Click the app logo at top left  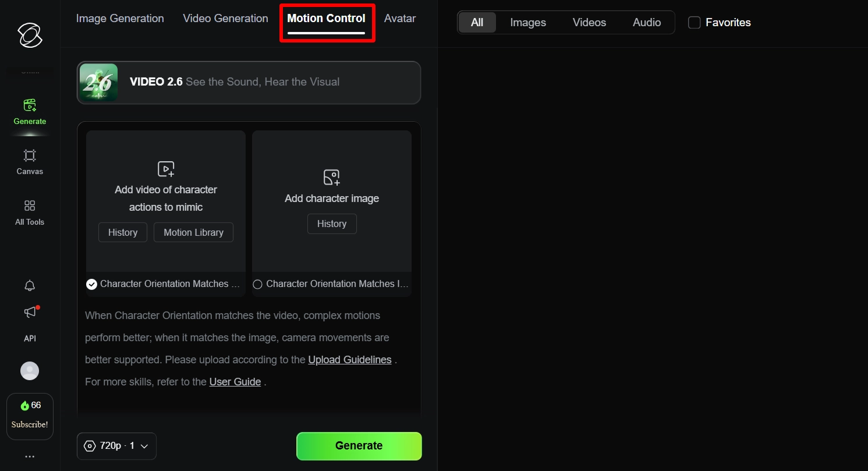click(30, 36)
